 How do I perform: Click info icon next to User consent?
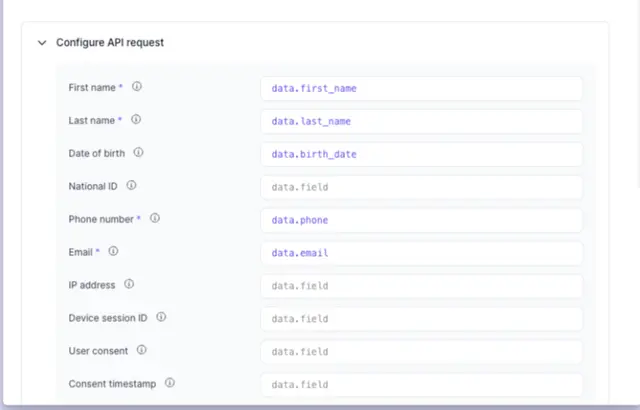click(141, 350)
